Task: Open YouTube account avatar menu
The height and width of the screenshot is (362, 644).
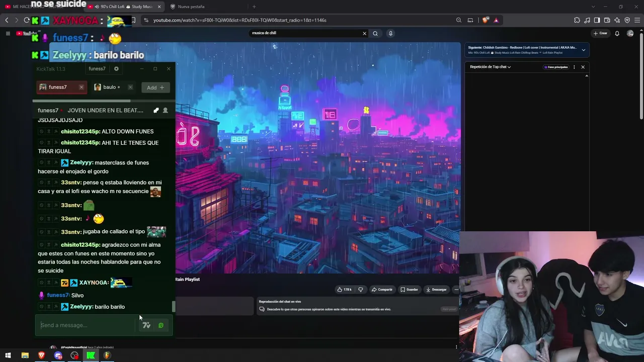Action: [x=630, y=34]
